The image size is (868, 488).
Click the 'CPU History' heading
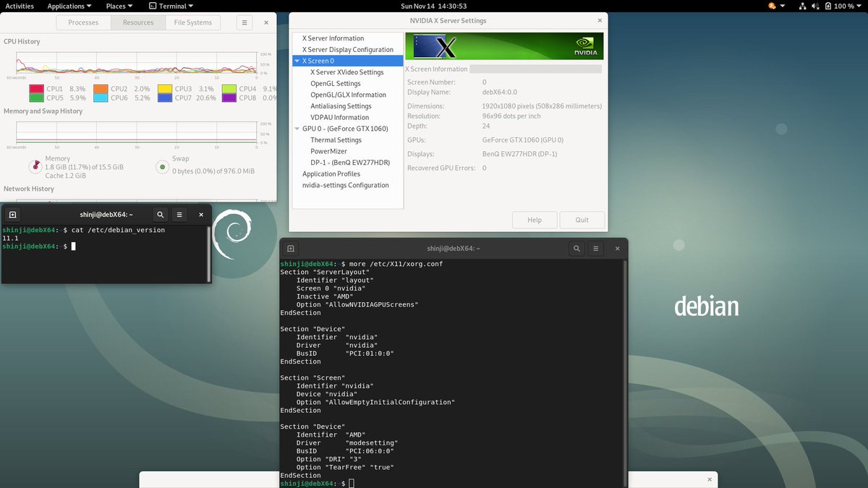22,41
